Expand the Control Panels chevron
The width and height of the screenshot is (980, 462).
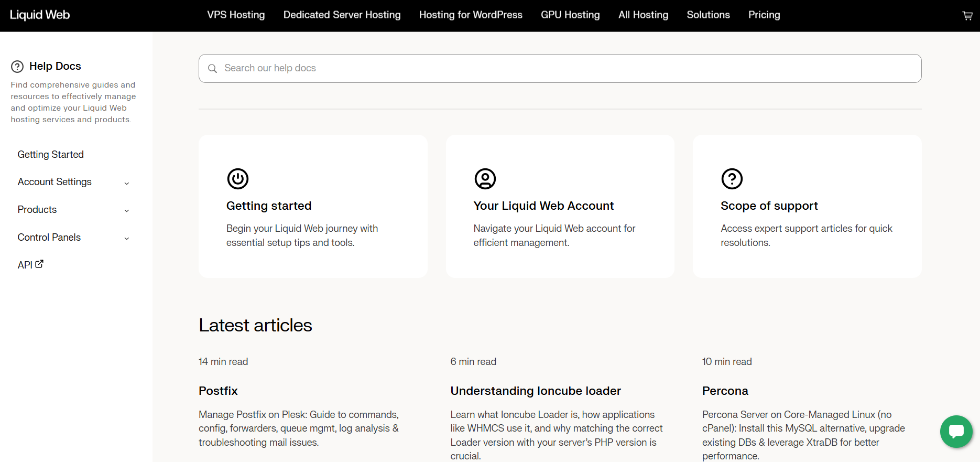coord(126,239)
